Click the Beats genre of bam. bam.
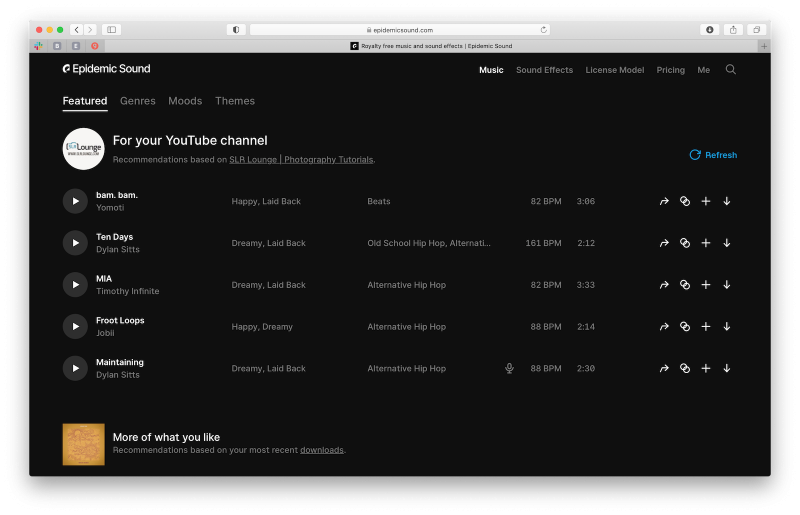 coord(379,202)
